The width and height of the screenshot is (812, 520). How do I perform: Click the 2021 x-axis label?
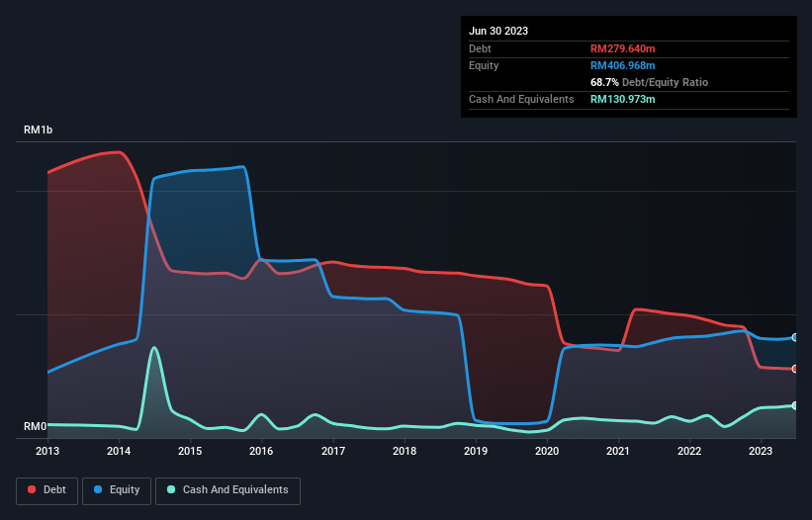tap(618, 451)
